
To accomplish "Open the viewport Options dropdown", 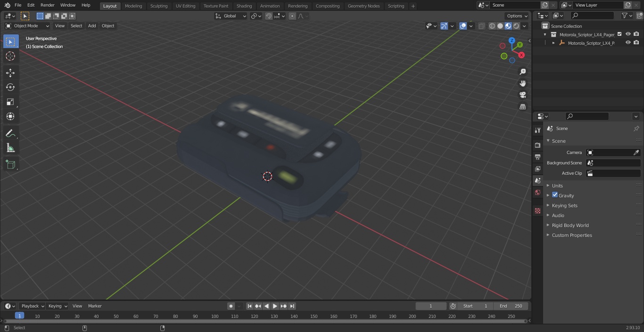I will coord(517,16).
